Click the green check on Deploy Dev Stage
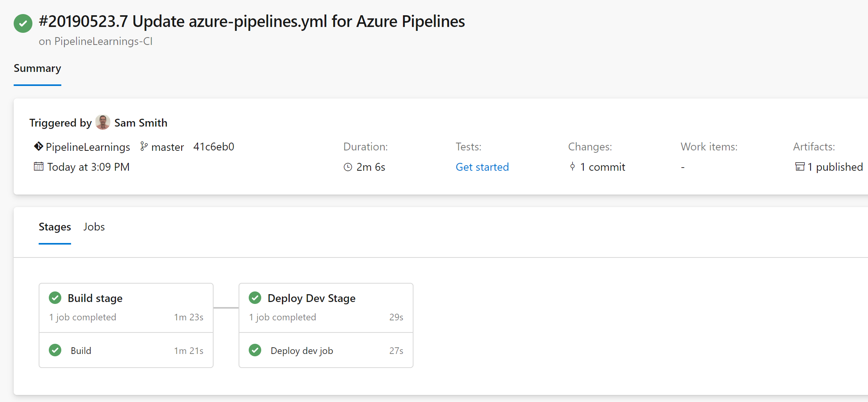 click(x=255, y=298)
